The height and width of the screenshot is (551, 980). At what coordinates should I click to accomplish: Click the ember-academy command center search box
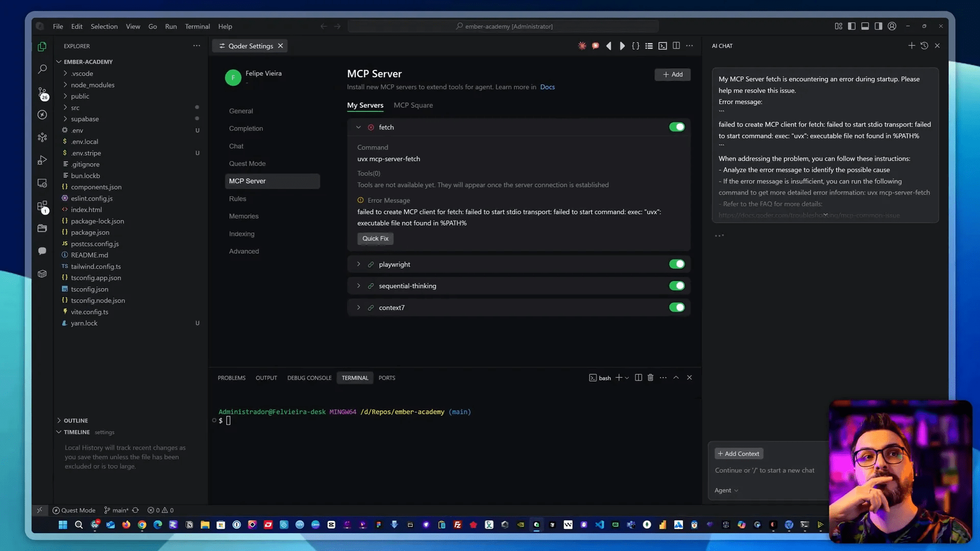503,27
